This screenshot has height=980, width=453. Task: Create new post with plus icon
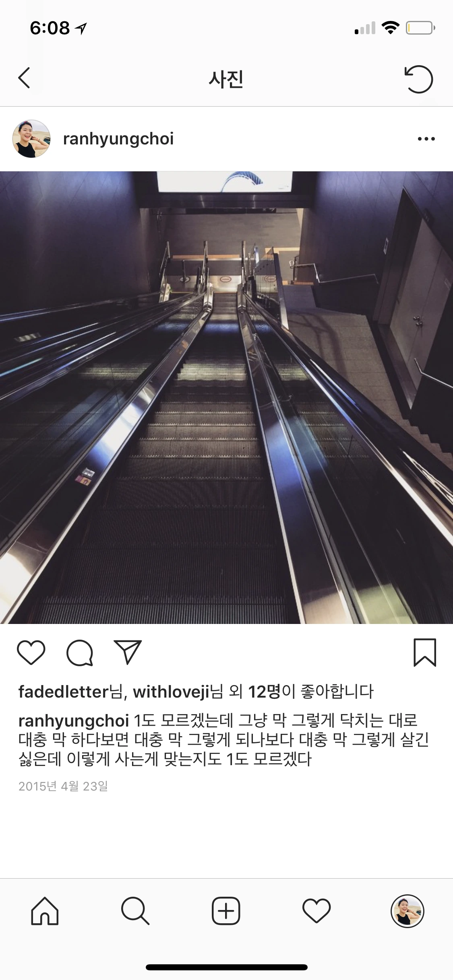226,911
